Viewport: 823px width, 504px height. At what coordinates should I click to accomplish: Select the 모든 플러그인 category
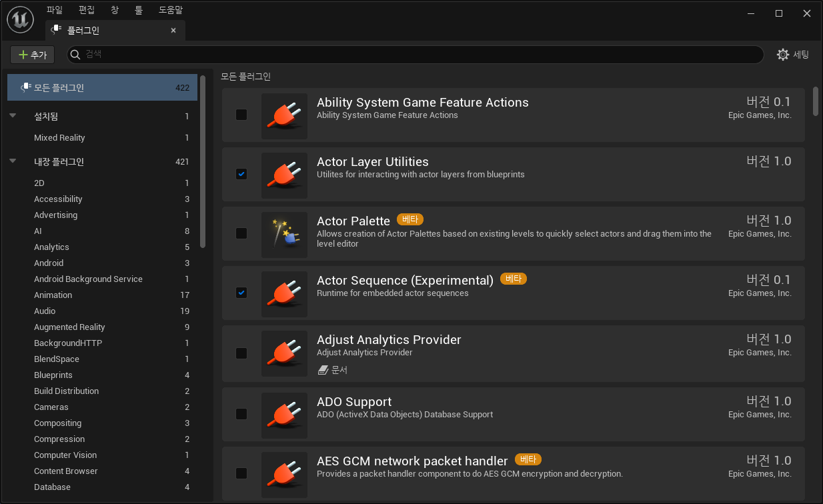tap(102, 87)
